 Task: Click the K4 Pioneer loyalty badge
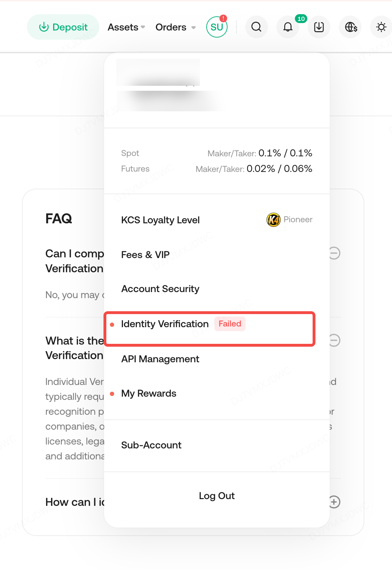[x=273, y=220]
